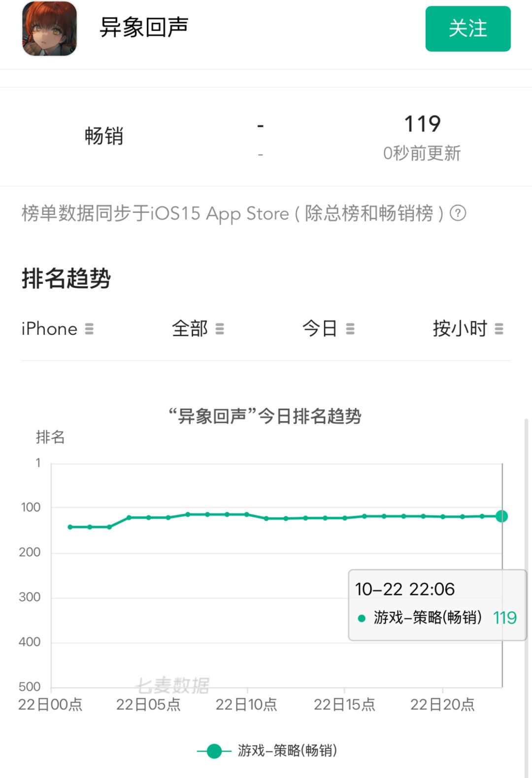Click the 22日15点 axis label
This screenshot has height=778, width=532.
[x=344, y=705]
